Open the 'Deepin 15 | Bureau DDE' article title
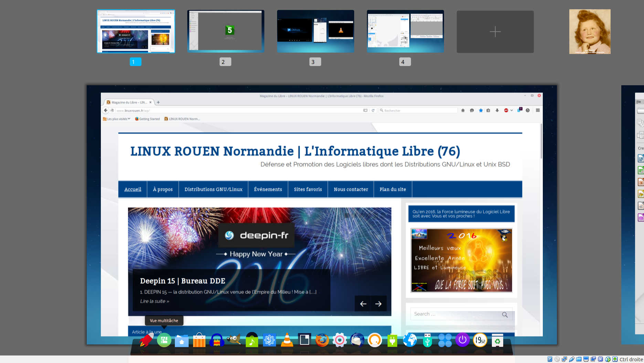The height and width of the screenshot is (363, 644). coord(183,281)
